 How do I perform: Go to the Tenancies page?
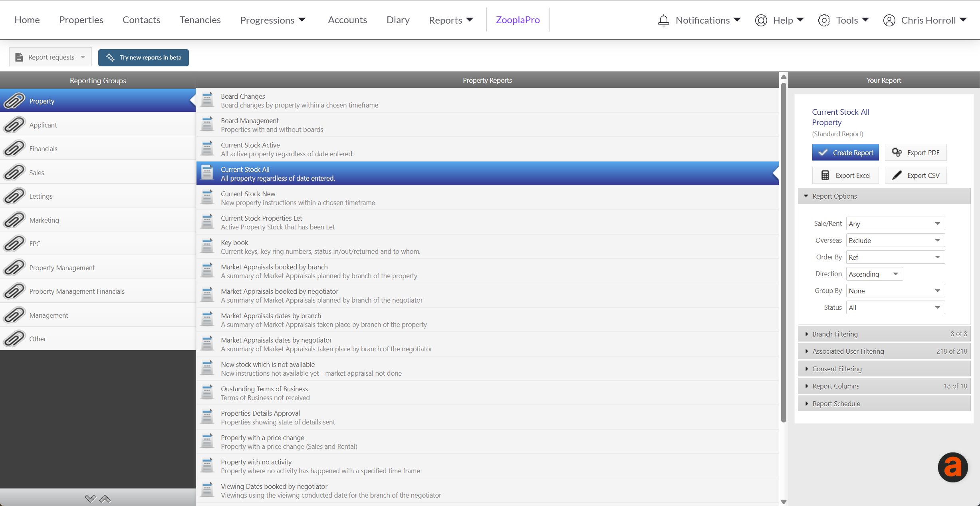tap(200, 20)
